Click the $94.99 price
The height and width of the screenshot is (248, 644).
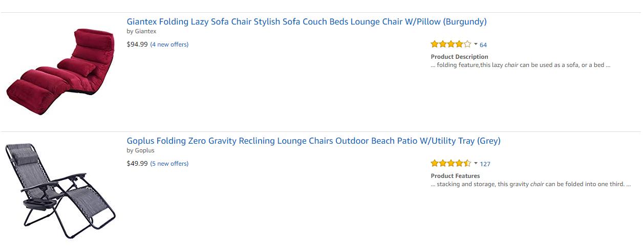click(x=137, y=44)
